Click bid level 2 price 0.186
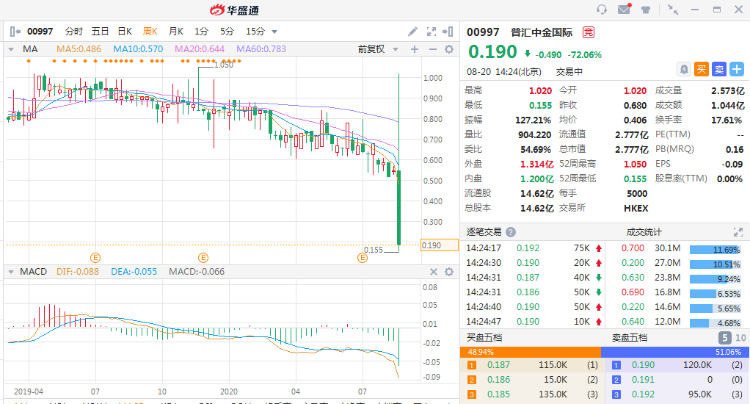750x404 pixels. (x=498, y=380)
